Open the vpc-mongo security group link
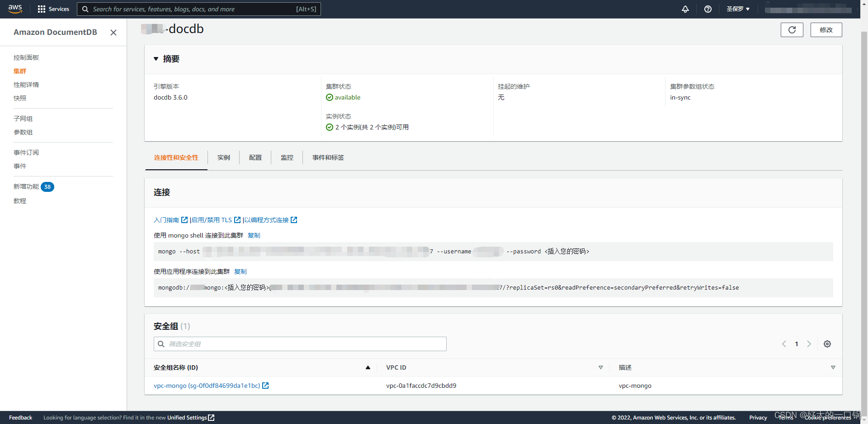 pyautogui.click(x=207, y=386)
